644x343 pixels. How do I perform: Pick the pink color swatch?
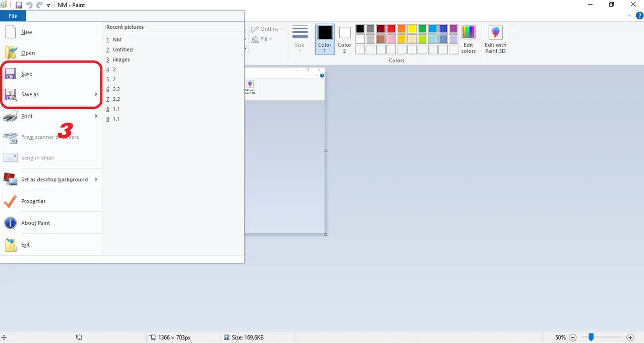coord(391,39)
